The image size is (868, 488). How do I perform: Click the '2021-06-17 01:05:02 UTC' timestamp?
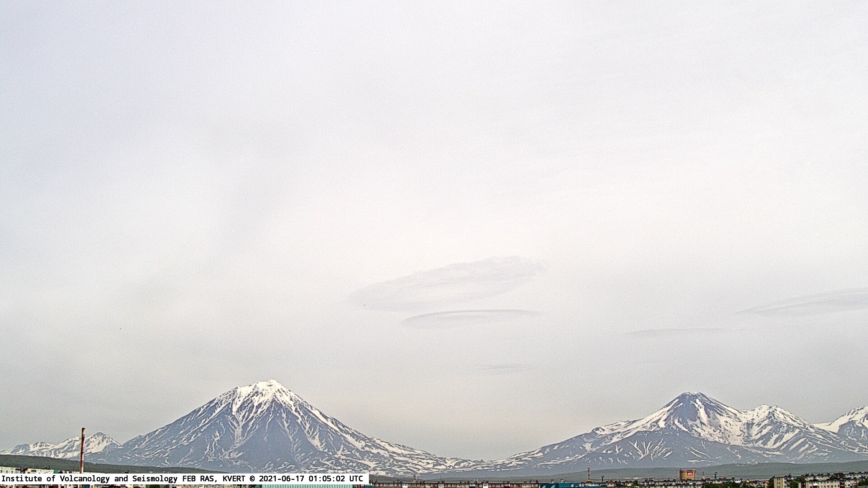click(x=311, y=479)
